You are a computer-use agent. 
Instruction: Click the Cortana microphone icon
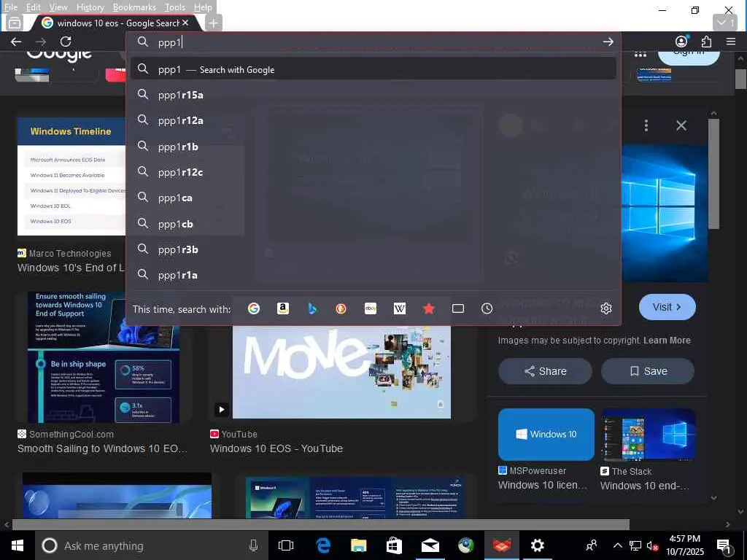coord(253,545)
